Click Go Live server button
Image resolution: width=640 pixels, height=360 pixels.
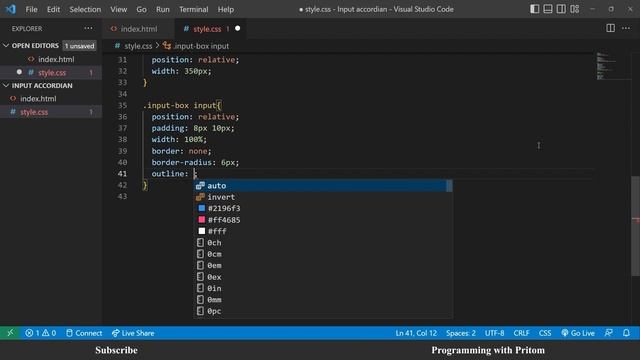pyautogui.click(x=578, y=333)
